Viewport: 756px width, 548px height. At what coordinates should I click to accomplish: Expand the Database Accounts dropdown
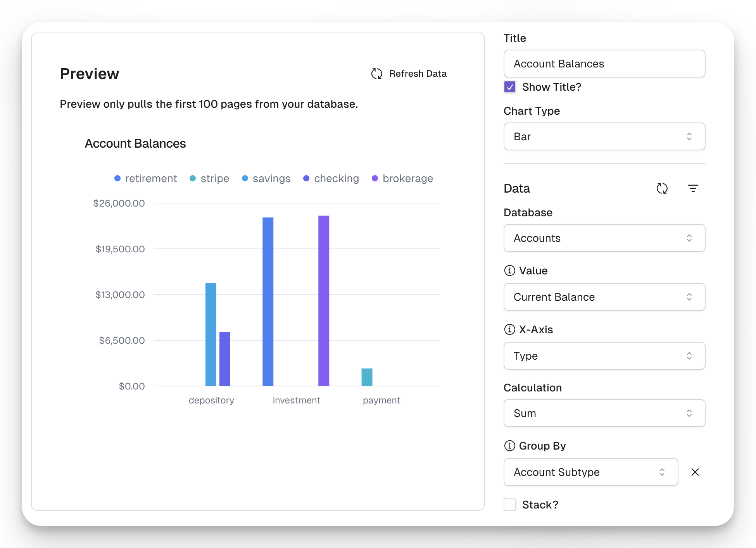pos(604,238)
